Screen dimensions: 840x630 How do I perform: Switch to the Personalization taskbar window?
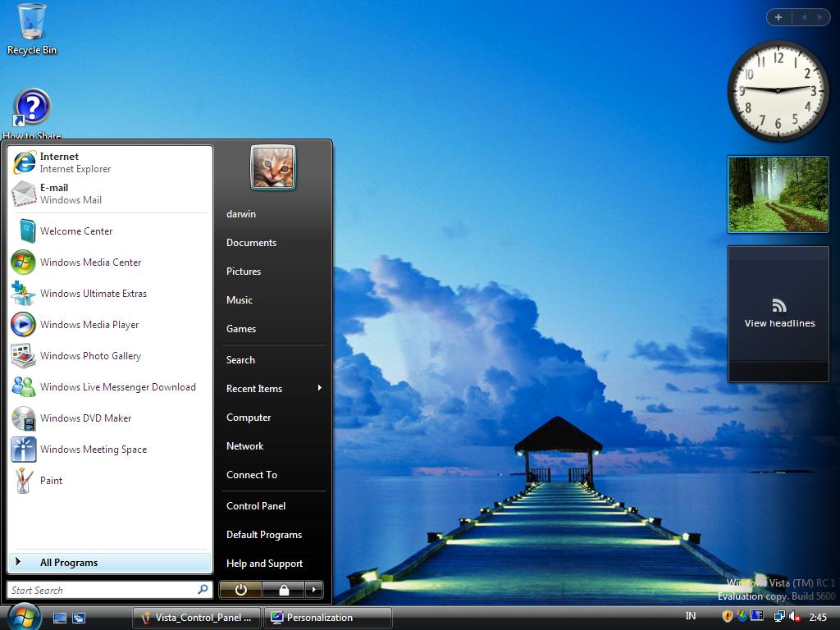[328, 618]
